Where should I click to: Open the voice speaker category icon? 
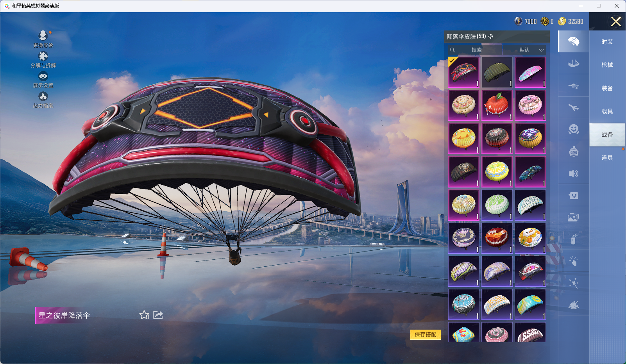pos(573,173)
